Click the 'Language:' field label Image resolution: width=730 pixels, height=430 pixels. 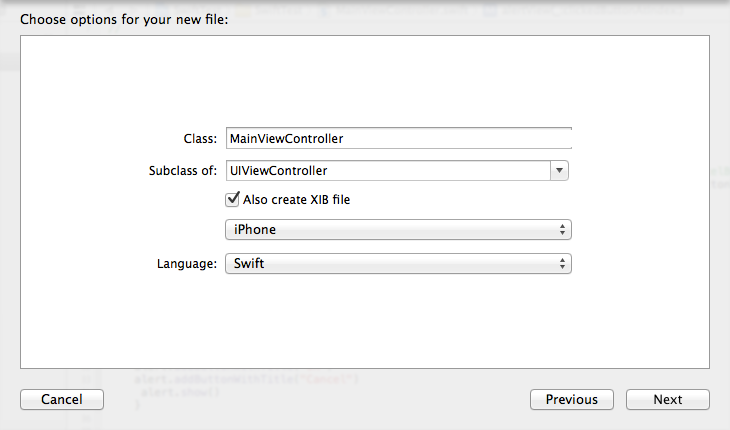187,264
